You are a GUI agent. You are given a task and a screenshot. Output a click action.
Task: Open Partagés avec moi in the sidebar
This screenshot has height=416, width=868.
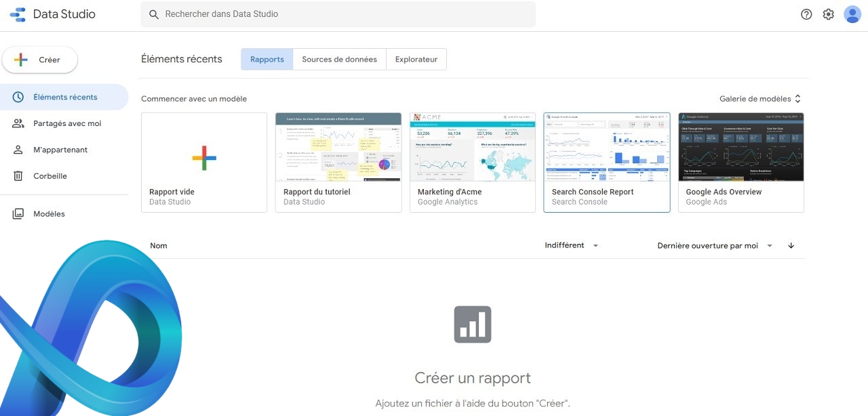[64, 123]
